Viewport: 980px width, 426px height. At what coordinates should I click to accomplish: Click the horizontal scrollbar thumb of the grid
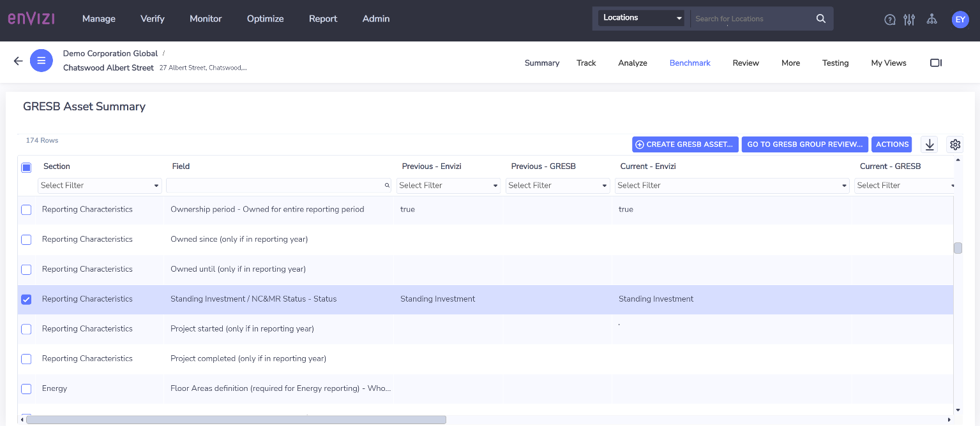(x=236, y=420)
